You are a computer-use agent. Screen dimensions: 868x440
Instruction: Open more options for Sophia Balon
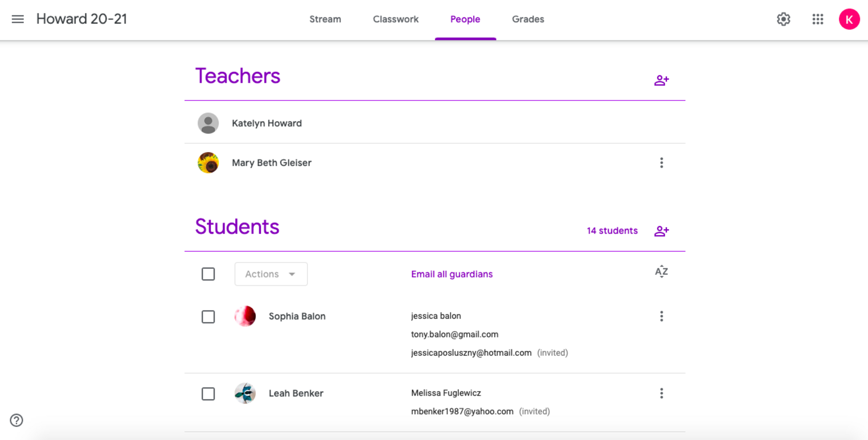pos(661,316)
